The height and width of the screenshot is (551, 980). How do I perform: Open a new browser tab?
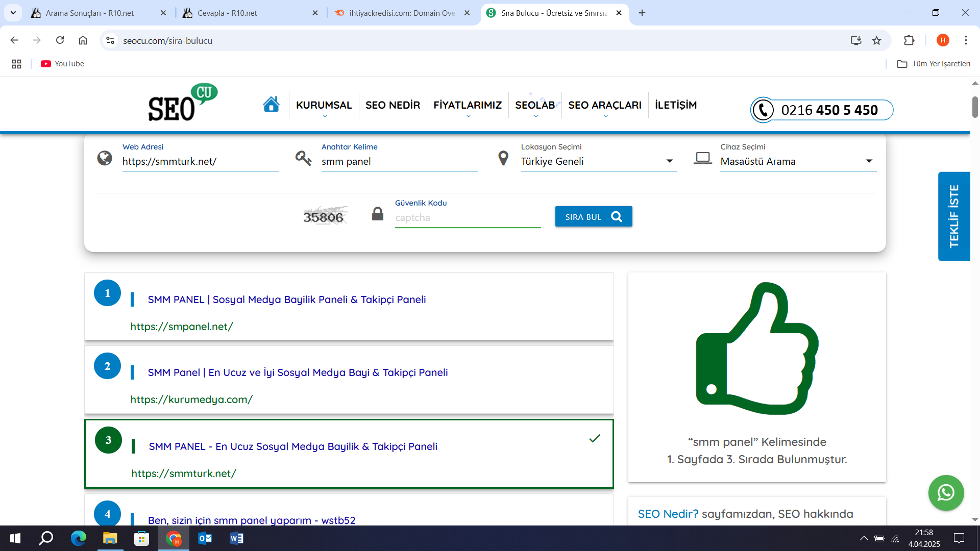click(642, 13)
